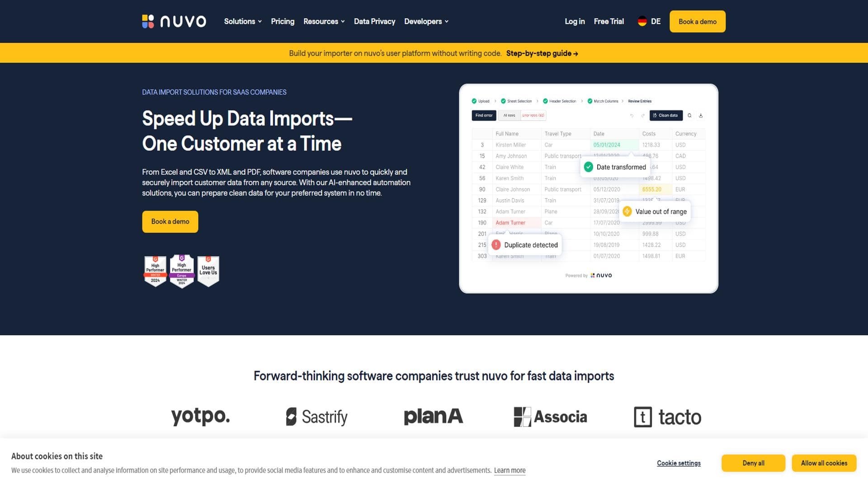Click the yotpo customer logo
This screenshot has width=868, height=488.
[200, 416]
